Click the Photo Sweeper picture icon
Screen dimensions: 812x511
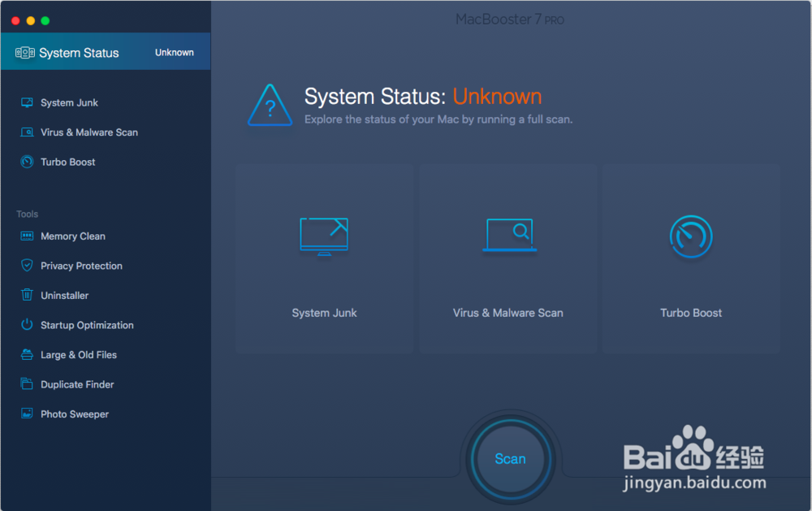coord(27,413)
